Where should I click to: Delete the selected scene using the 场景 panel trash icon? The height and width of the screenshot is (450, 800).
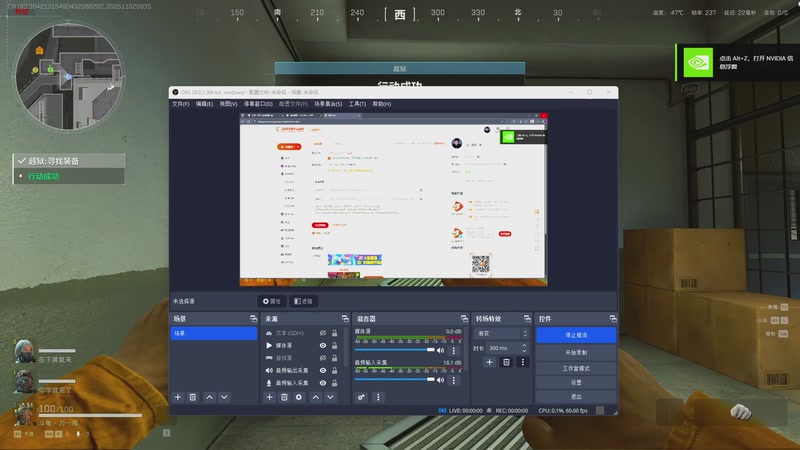tap(192, 397)
